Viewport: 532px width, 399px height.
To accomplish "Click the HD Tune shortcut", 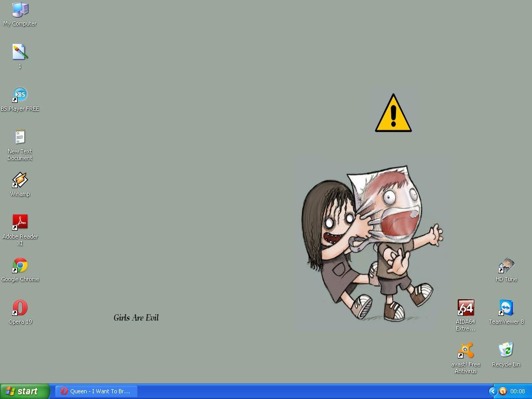I will pos(506,266).
